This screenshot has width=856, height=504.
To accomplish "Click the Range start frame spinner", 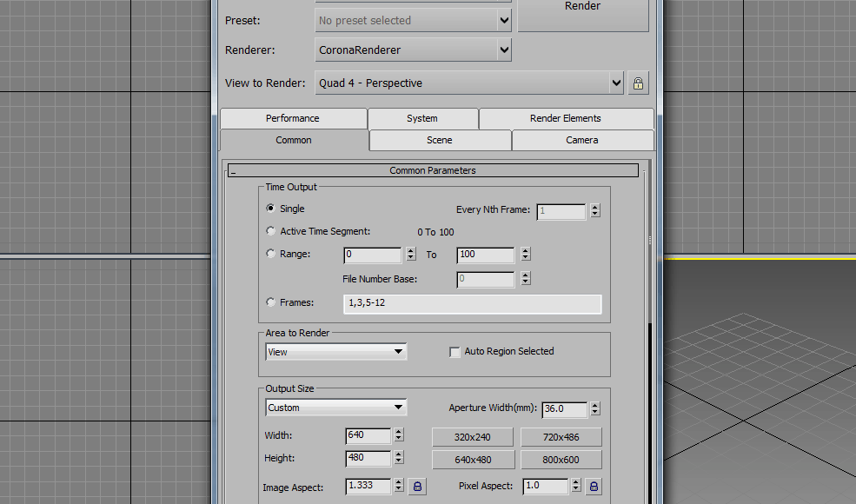I will (x=410, y=255).
